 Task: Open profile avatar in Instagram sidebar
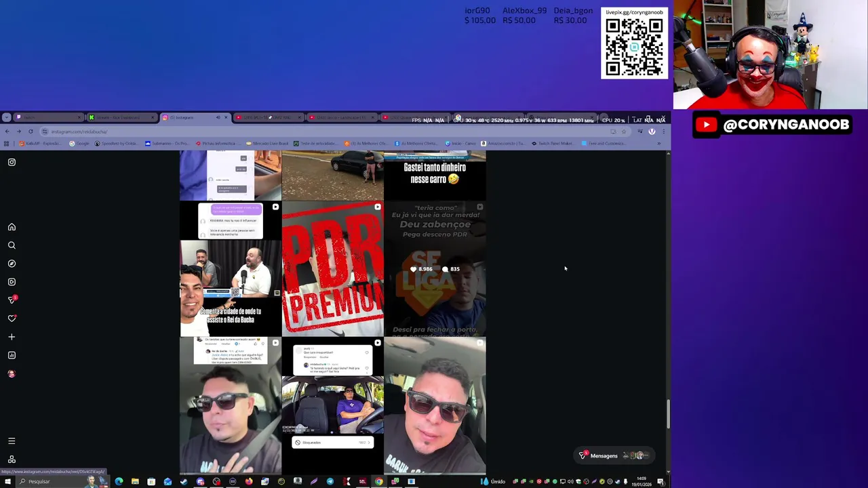coord(12,373)
